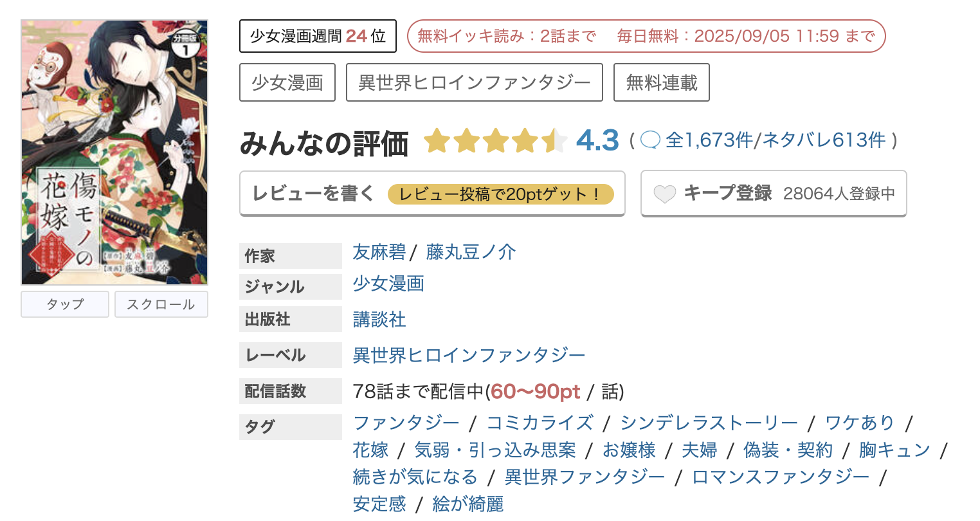Click the heart icon next to キープ登録
The image size is (980, 521).
666,192
